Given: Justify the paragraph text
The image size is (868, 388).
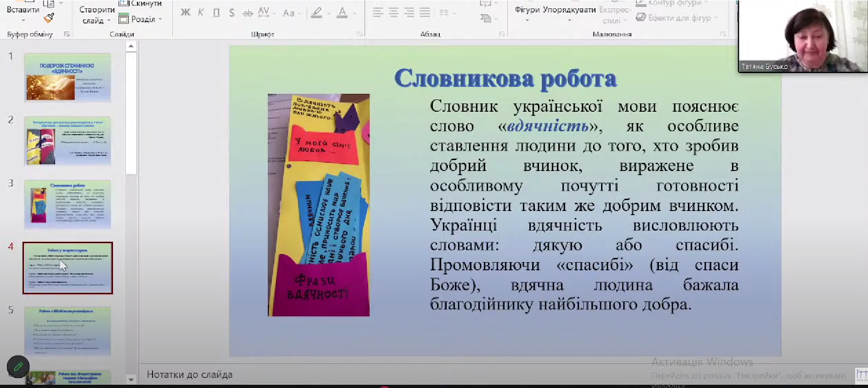Looking at the screenshot, I should coord(425,12).
